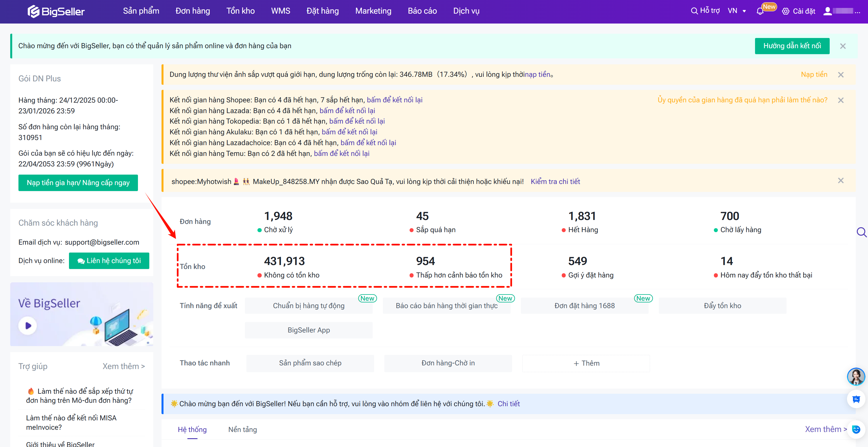Switch to the Nền tảng tab
868x447 pixels.
coord(242,429)
